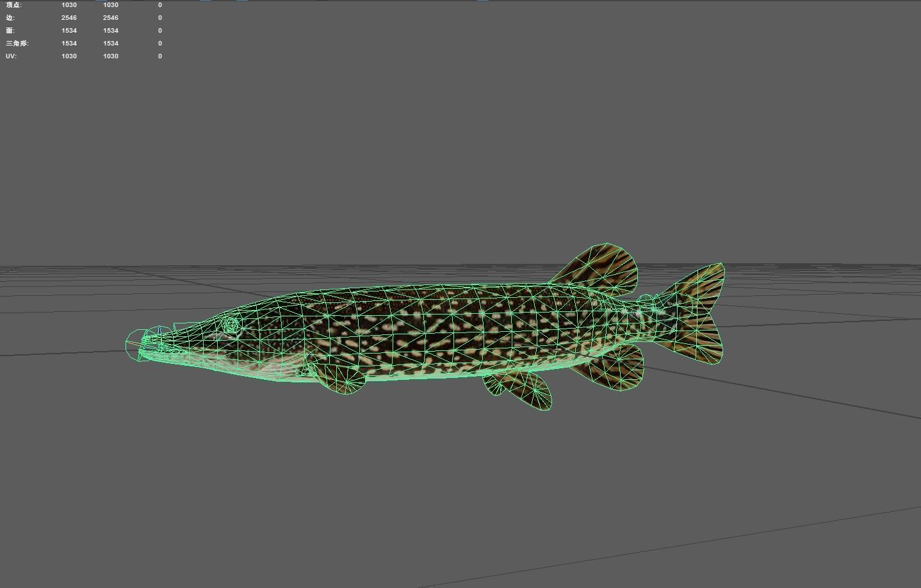Click the 0 value in the 顶点 row
921x588 pixels.
point(160,5)
